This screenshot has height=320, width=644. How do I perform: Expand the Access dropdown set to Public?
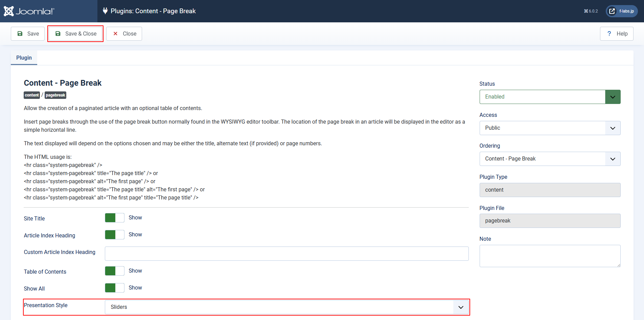[550, 128]
